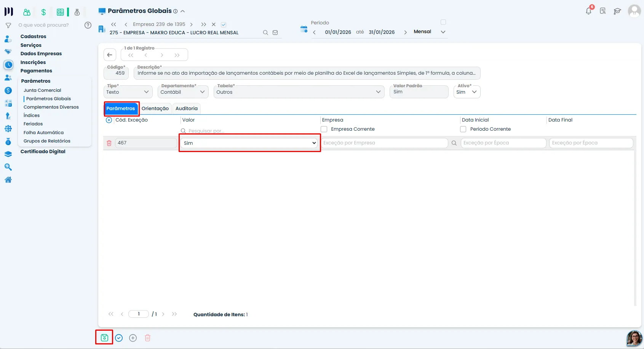Add a new exception with plus icon
This screenshot has width=644, height=349.
109,120
